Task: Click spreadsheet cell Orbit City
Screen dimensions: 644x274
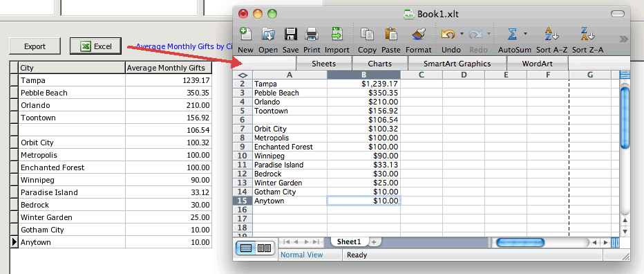Action: (x=290, y=129)
